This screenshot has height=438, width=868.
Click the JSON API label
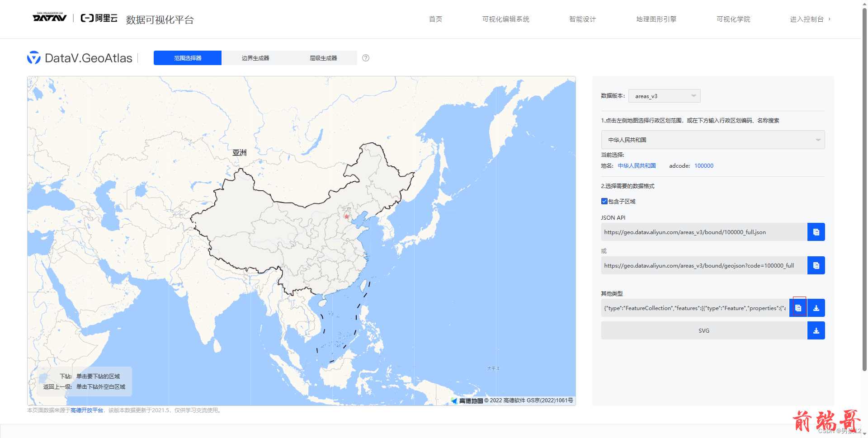coord(613,218)
